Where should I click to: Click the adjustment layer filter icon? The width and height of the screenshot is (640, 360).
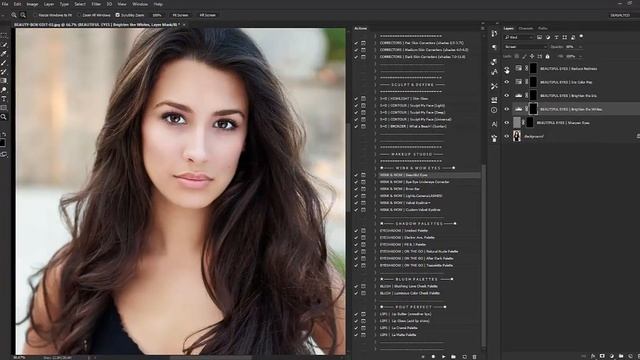548,37
